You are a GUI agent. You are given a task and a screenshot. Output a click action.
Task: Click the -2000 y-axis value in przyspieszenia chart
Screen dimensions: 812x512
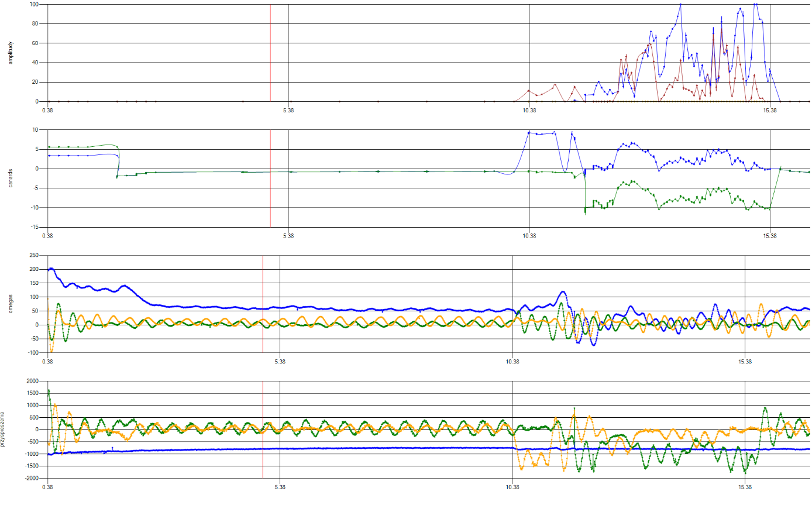tap(31, 478)
